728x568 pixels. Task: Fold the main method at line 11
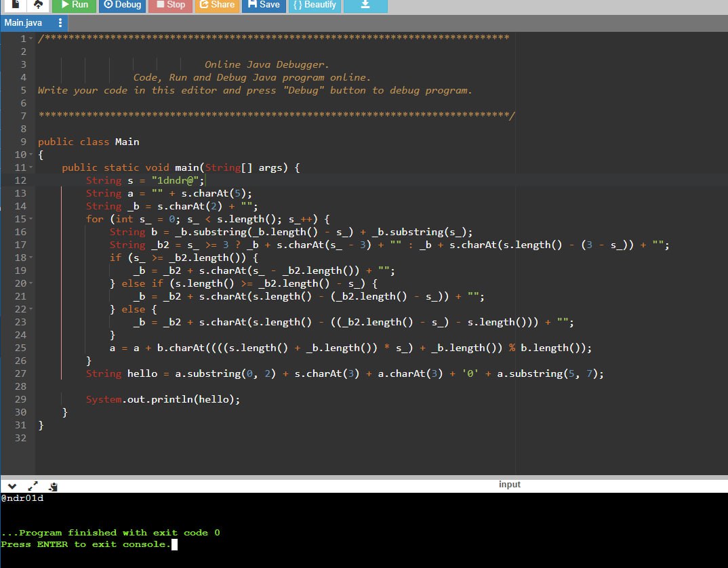pos(31,167)
